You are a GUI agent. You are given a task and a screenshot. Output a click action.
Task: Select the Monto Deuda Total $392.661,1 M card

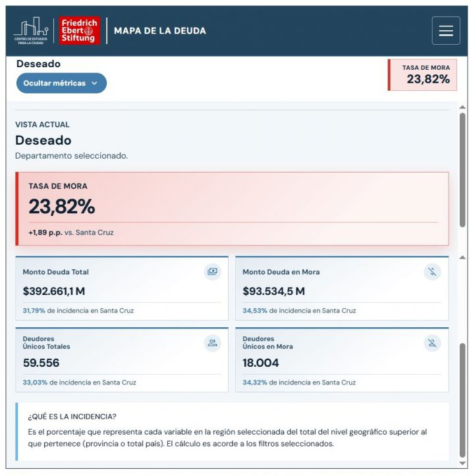122,288
